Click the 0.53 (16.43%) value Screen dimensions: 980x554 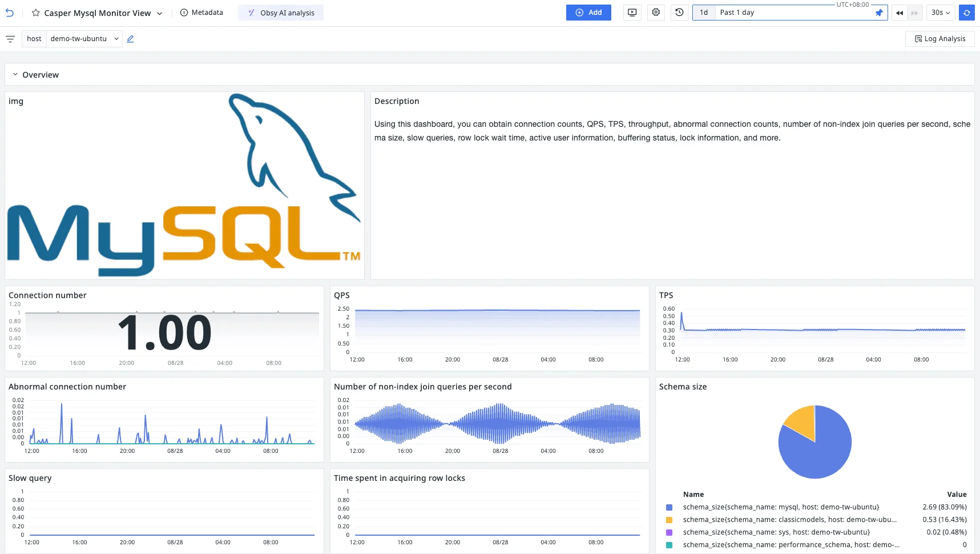pos(945,520)
